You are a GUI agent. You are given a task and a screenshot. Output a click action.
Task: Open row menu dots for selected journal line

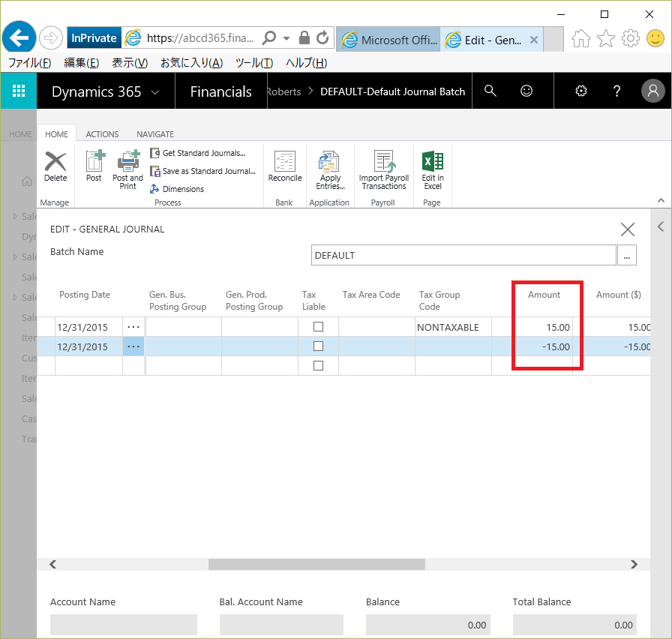[x=133, y=346]
